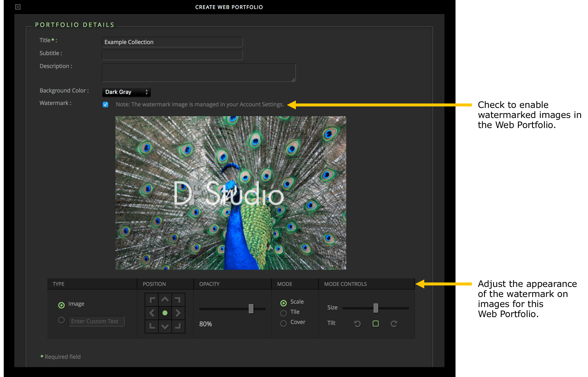Adjust the Size slider handle
The image size is (588, 377).
click(376, 308)
